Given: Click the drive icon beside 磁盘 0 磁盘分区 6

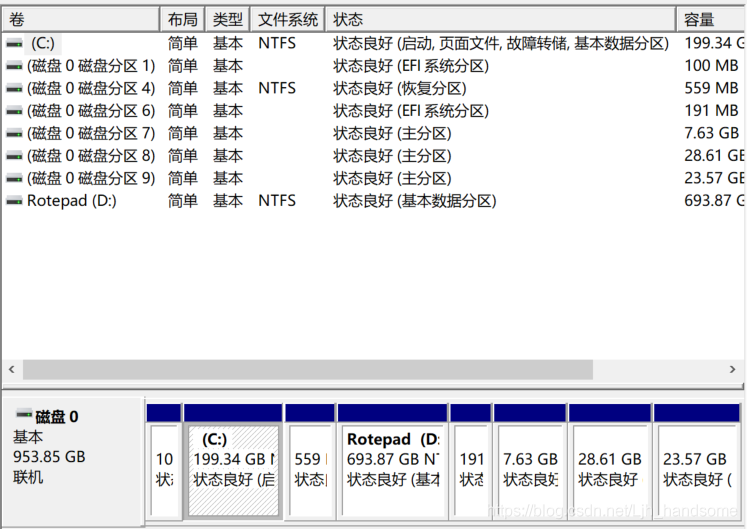Looking at the screenshot, I should tap(14, 111).
